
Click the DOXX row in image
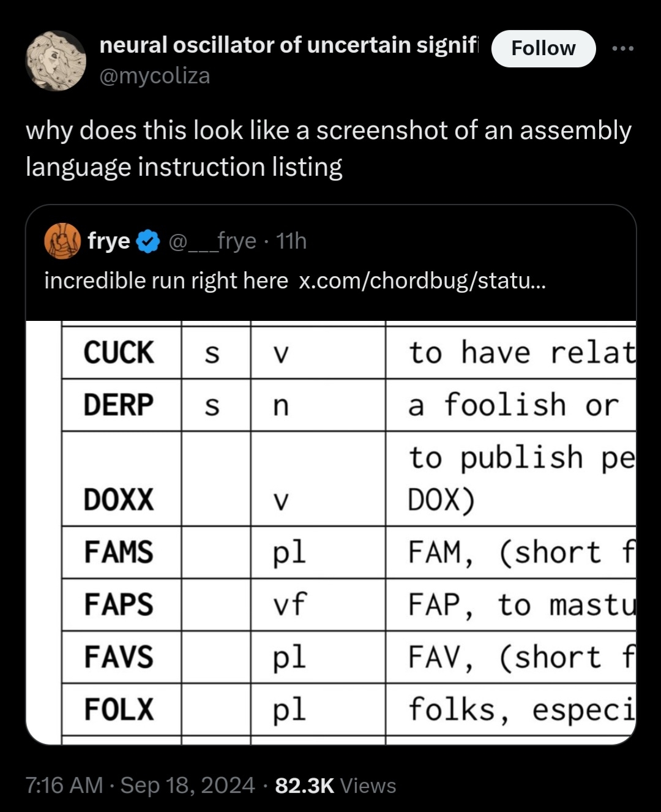coord(119,500)
